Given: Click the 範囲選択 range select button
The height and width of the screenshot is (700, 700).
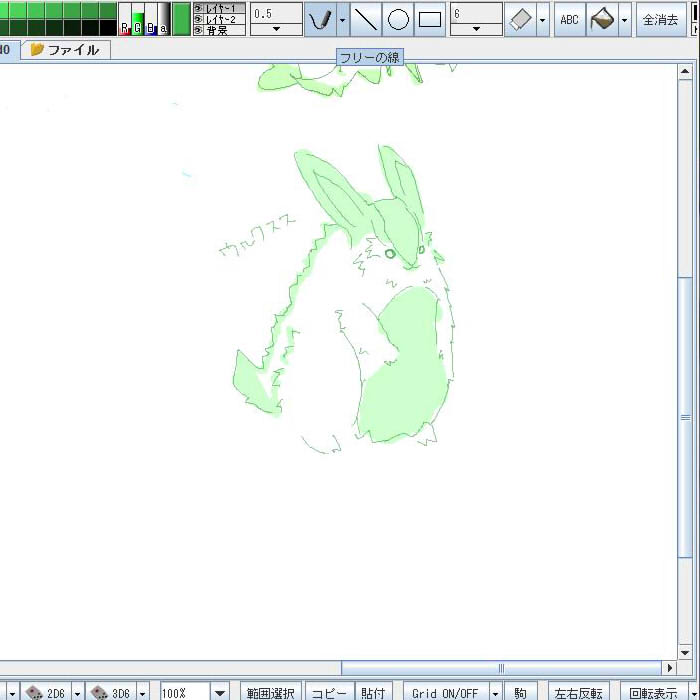Looking at the screenshot, I should click(x=270, y=693).
